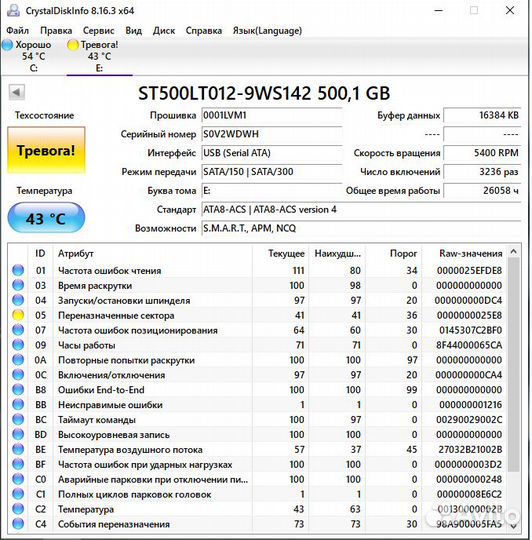This screenshot has height=540, width=532.
Task: Click the drive title ST500LT012-9WS142 500,1 GB
Action: pos(264,93)
